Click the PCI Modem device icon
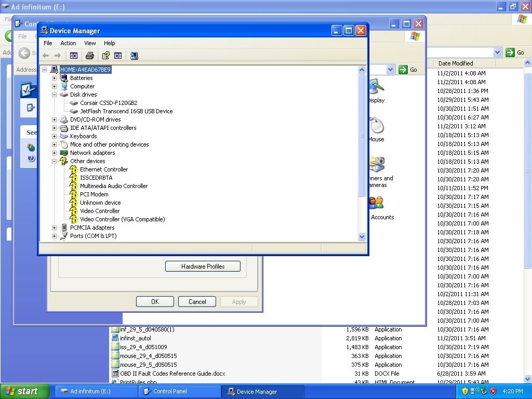 (74, 194)
